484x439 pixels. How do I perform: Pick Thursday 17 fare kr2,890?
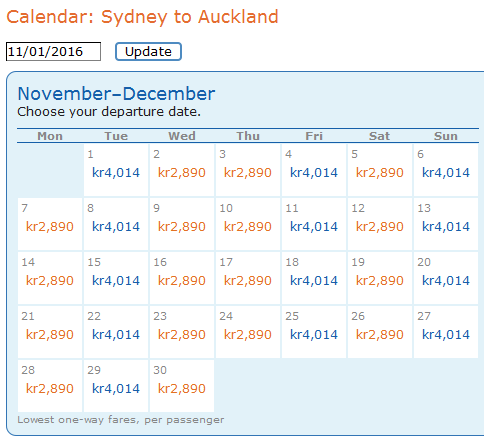click(248, 281)
